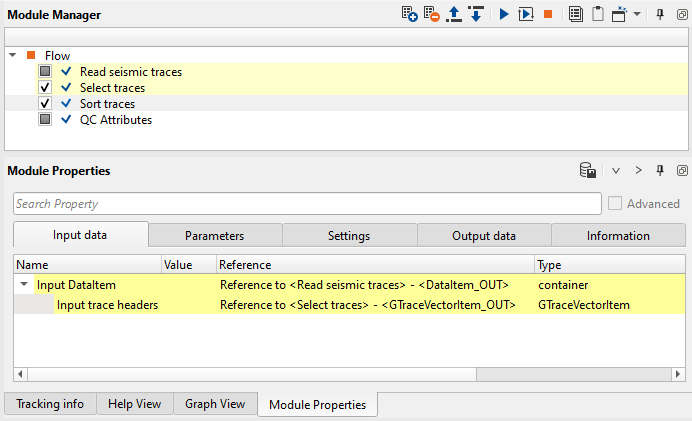Switch to the Graph View bottom tab
The width and height of the screenshot is (692, 421).
(x=215, y=404)
